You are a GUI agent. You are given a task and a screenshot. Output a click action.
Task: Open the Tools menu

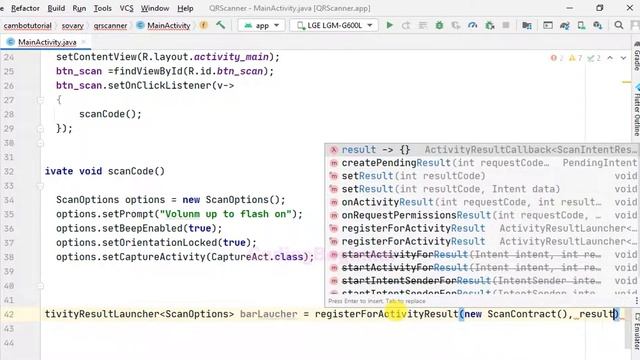[x=102, y=8]
